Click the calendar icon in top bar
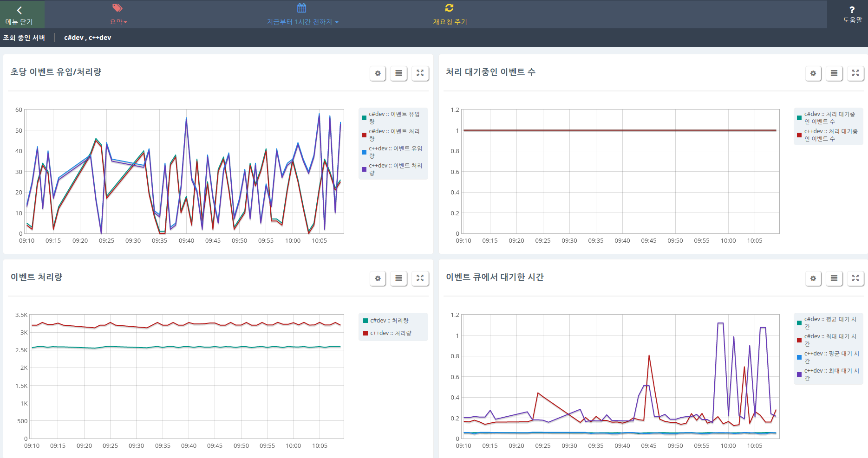Viewport: 868px width, 458px height. (x=302, y=8)
